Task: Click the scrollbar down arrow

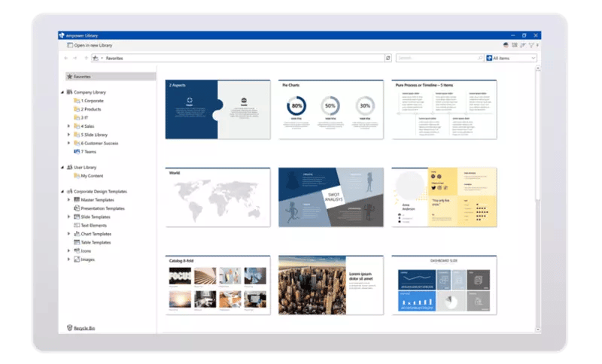Action: [538, 329]
